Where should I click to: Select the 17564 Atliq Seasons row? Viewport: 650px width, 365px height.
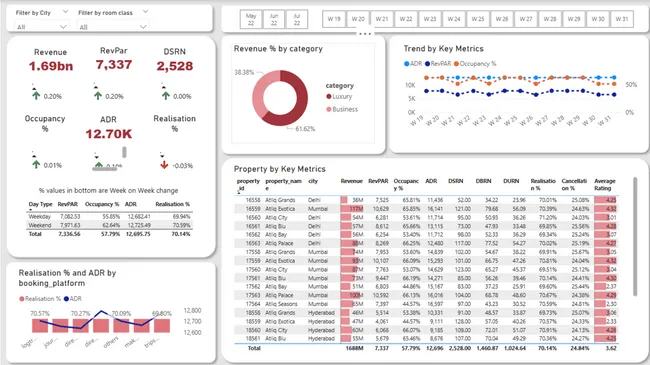coord(426,304)
